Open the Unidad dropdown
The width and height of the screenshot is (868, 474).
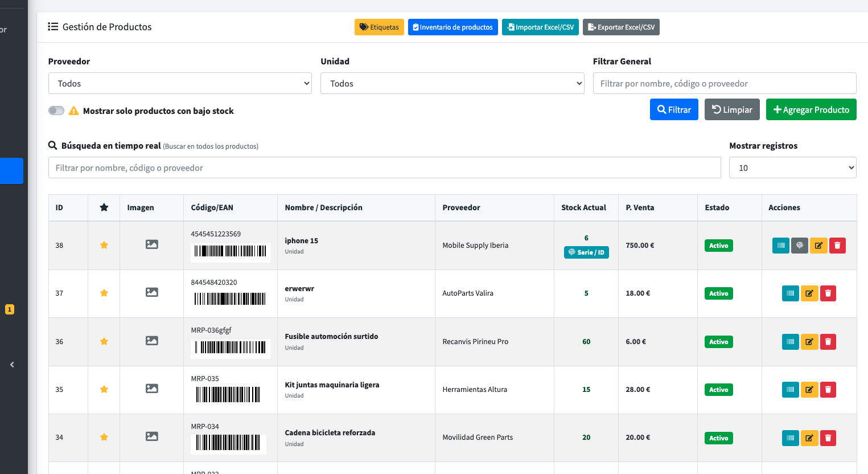click(452, 83)
